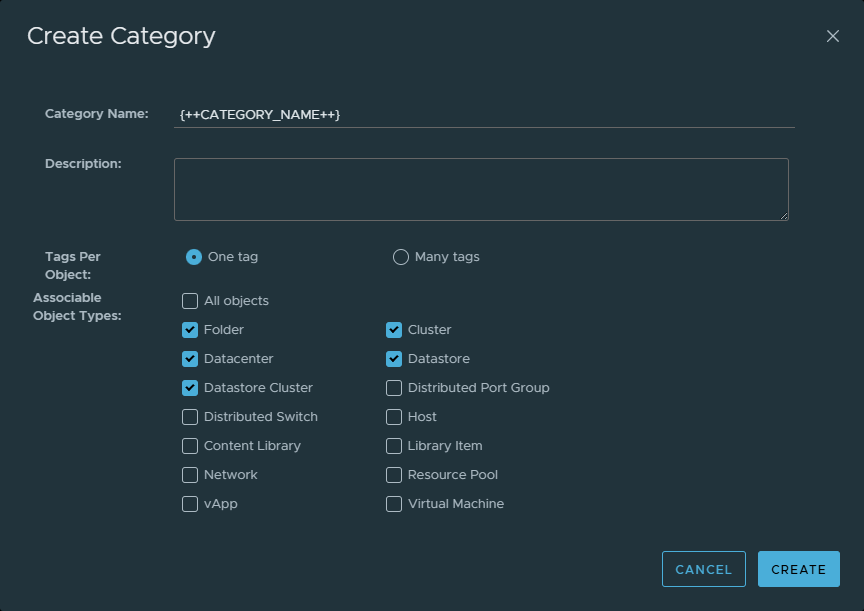Viewport: 864px width, 611px height.
Task: Check the Network checkbox
Action: [x=190, y=475]
